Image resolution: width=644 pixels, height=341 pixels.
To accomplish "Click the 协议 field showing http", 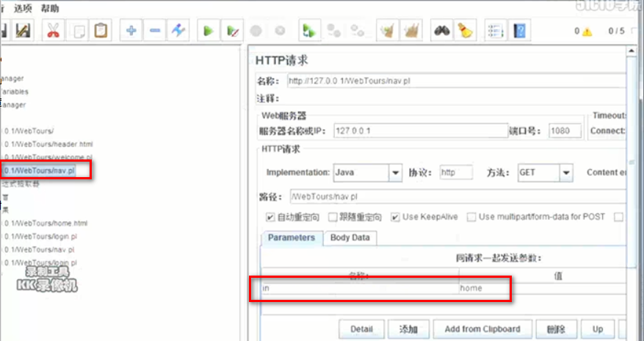I will (456, 173).
